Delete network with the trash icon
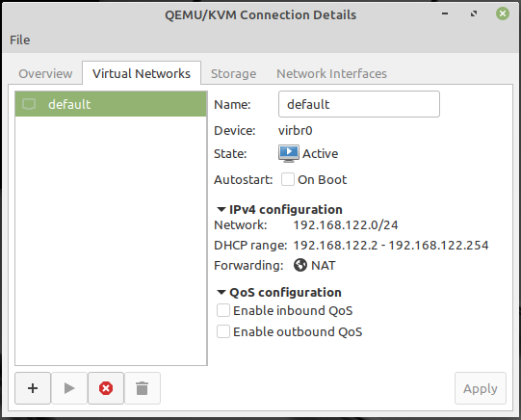521x420 pixels. pos(143,388)
